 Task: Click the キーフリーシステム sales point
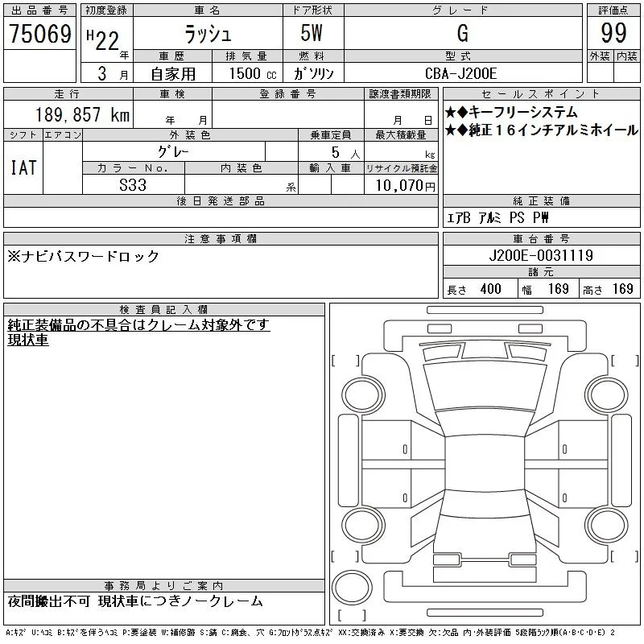click(511, 112)
